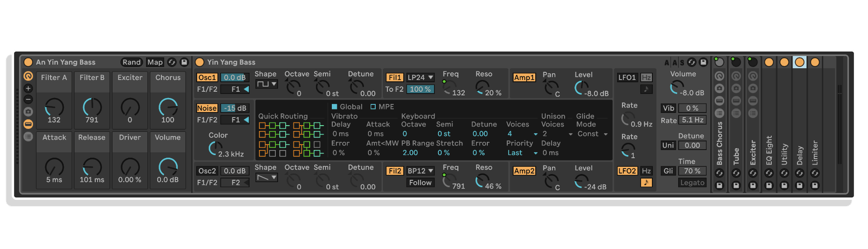
Task: Select the LFO1 section tab
Action: (627, 77)
